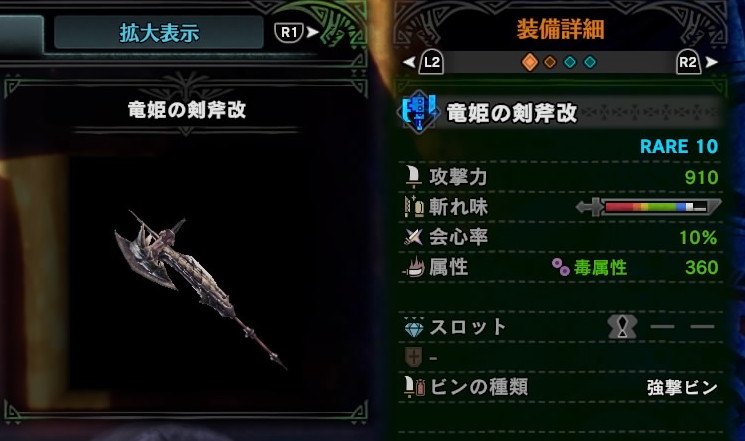745x441 pixels.
Task: Switch tab using the R1 arrow
Action: pos(296,32)
